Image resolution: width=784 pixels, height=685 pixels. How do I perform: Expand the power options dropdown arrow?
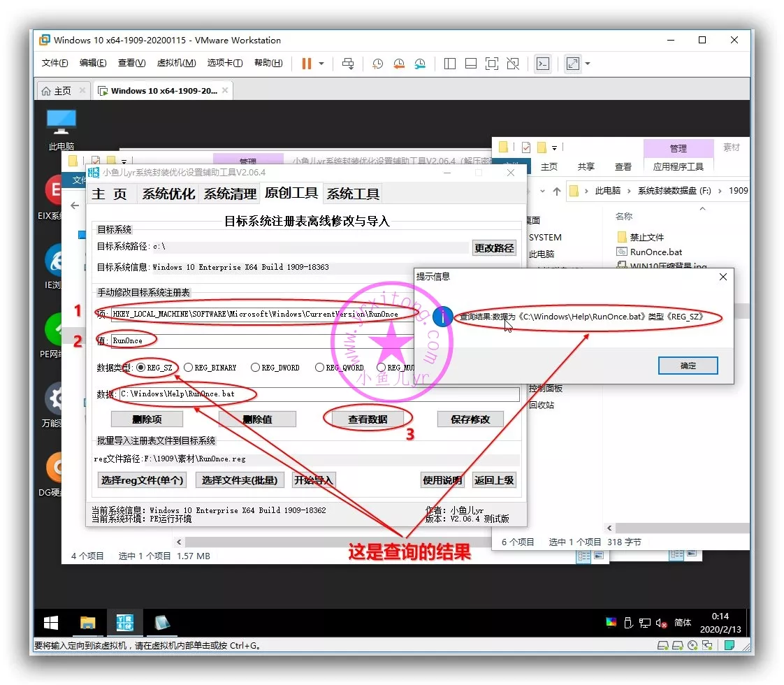coord(321,64)
